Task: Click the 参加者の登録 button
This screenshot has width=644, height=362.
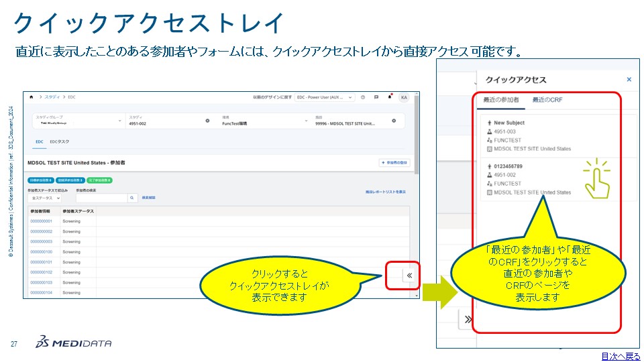Action: tap(394, 162)
